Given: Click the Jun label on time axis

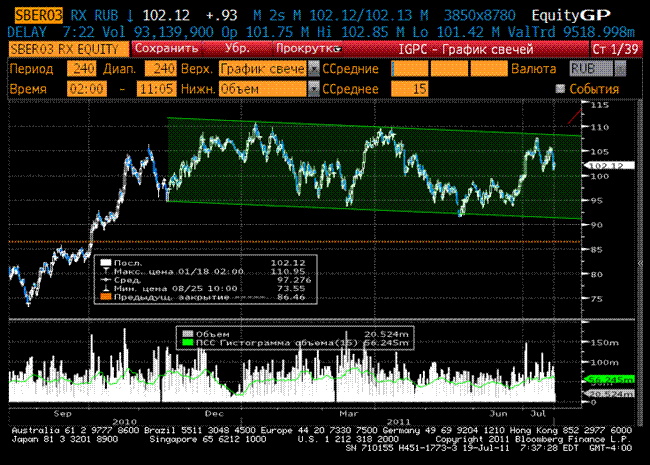Looking at the screenshot, I should tap(498, 413).
